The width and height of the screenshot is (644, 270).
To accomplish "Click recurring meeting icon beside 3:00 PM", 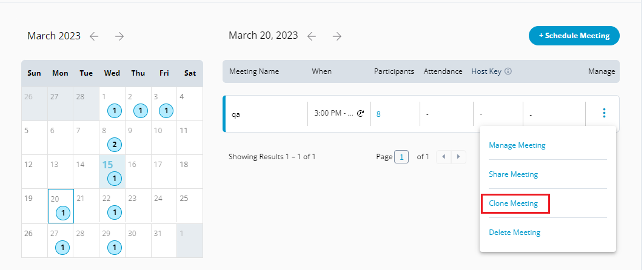I will 360,113.
